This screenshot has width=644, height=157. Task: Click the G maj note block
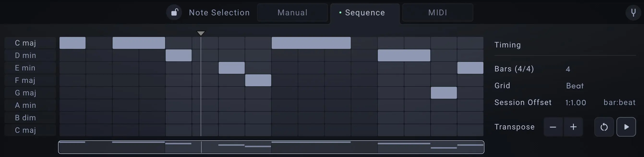[444, 93]
